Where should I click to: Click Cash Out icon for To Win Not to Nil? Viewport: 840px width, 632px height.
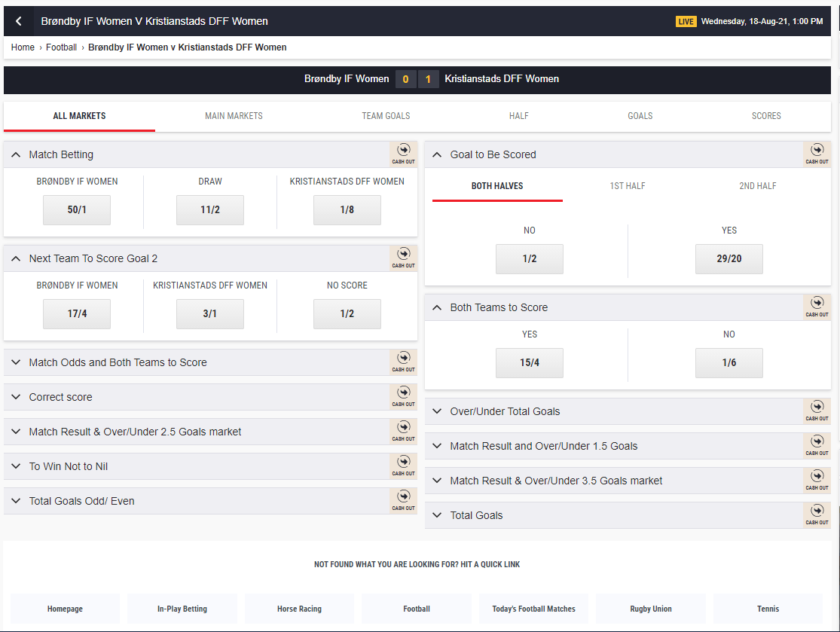pos(403,466)
